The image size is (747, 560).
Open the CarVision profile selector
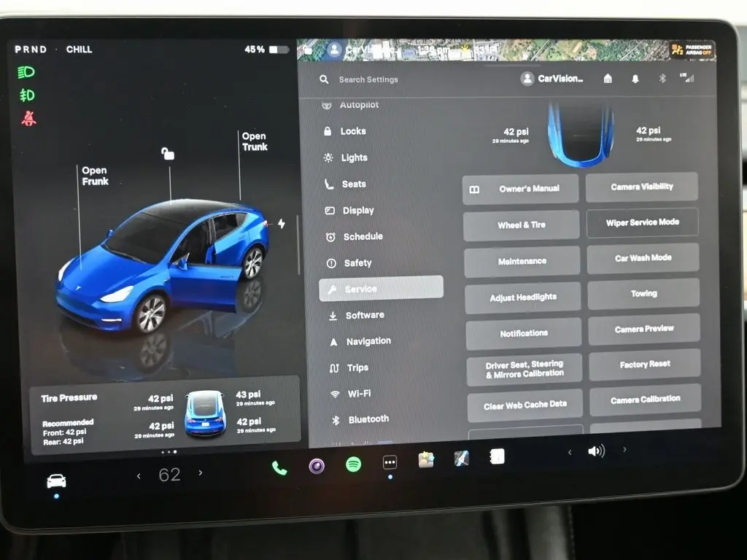coord(553,79)
